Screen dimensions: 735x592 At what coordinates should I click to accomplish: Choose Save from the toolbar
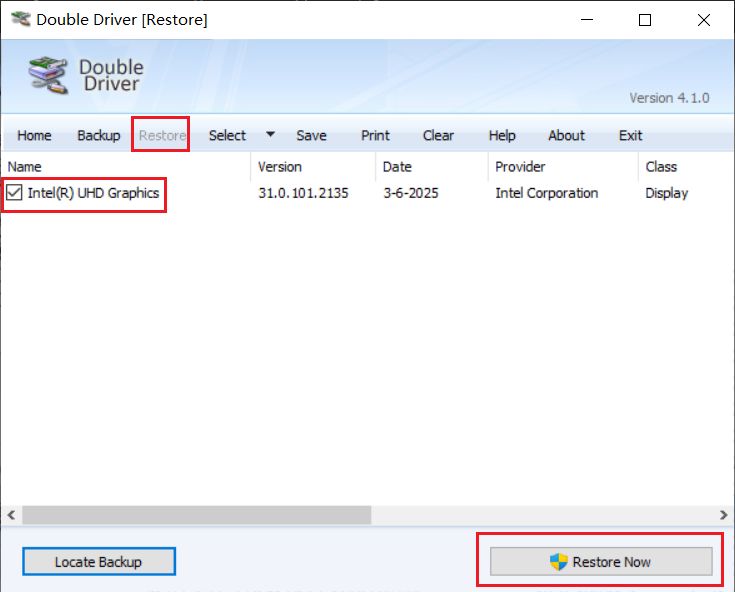[311, 136]
